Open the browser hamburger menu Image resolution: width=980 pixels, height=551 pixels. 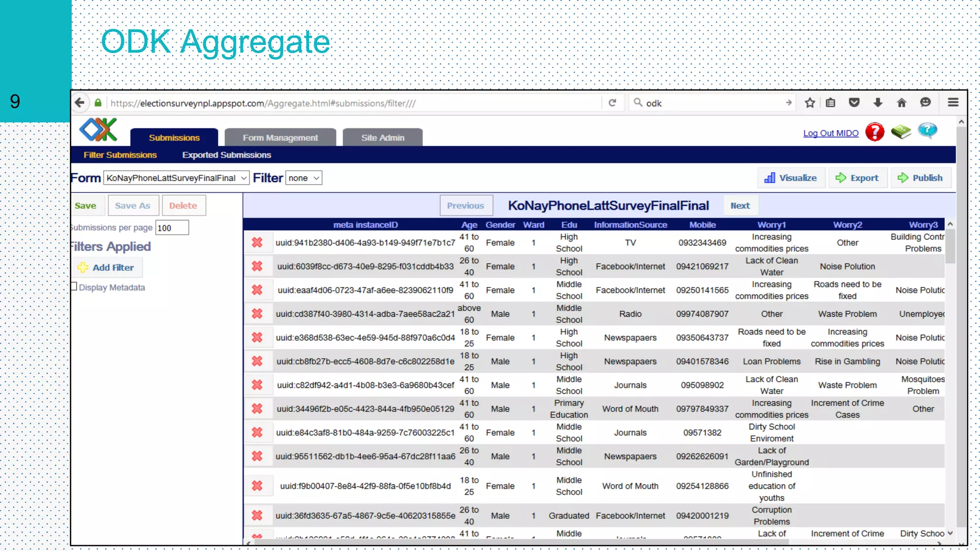point(953,103)
